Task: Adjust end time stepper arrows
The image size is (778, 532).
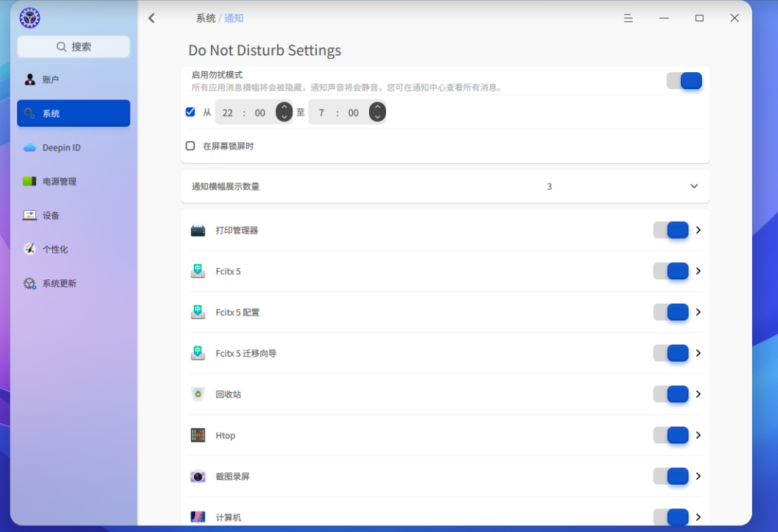Action: click(x=377, y=112)
